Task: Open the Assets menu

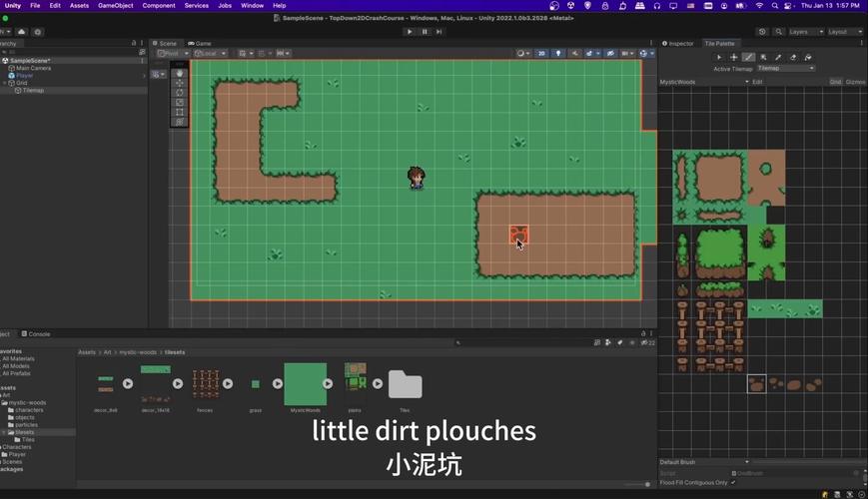Action: (x=79, y=6)
